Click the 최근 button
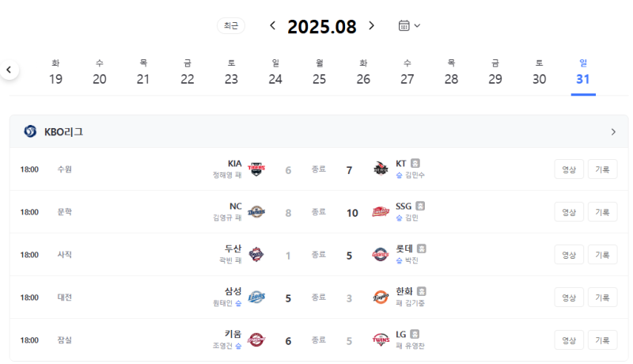Screen dimensions: 633x364 [x=231, y=25]
